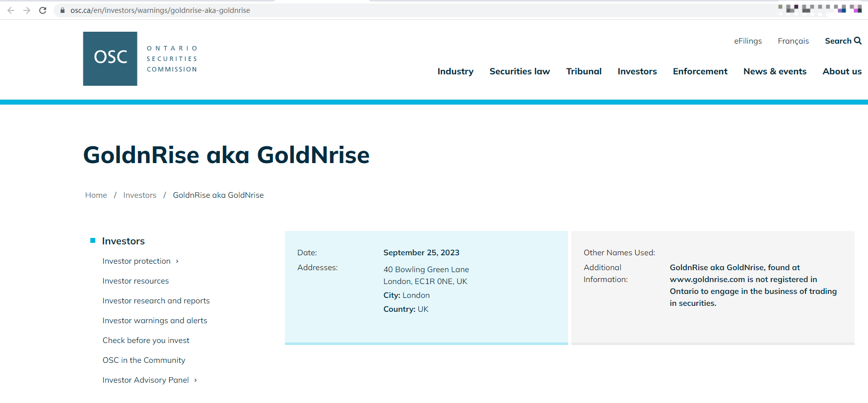Viewport: 868px width, 403px height.
Task: Expand the Investor protection chevron
Action: coord(177,261)
